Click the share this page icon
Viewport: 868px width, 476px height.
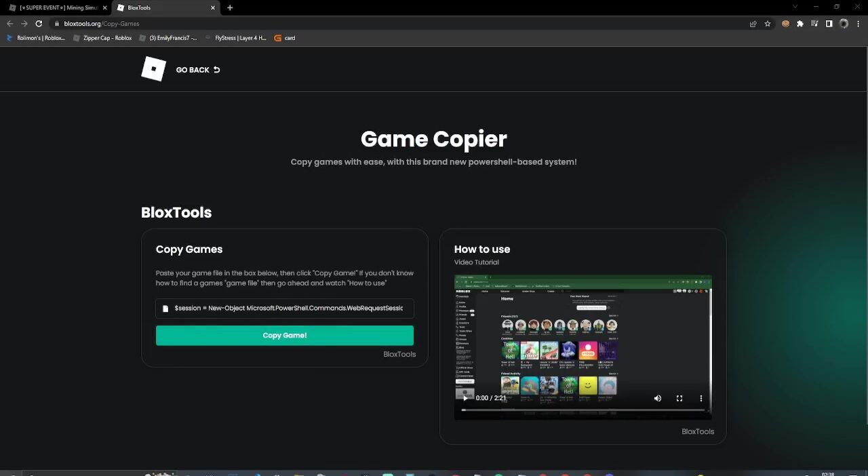tap(753, 24)
